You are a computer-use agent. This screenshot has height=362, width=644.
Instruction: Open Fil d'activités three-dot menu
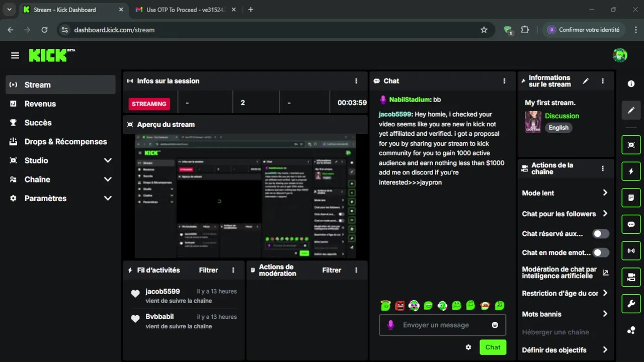pos(233,270)
